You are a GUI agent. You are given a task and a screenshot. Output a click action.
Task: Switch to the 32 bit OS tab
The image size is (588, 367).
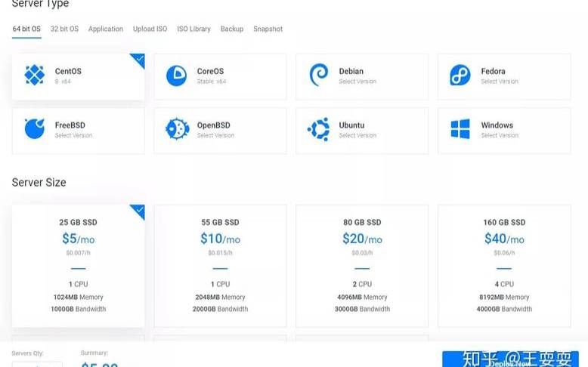click(x=64, y=29)
